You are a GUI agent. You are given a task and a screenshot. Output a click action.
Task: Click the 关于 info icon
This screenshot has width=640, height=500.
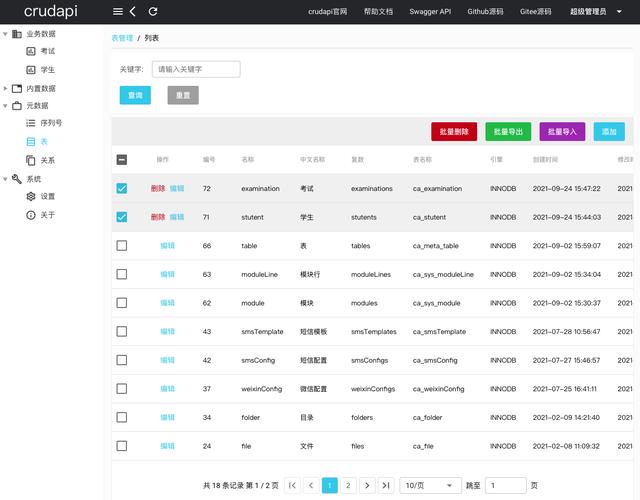[31, 215]
